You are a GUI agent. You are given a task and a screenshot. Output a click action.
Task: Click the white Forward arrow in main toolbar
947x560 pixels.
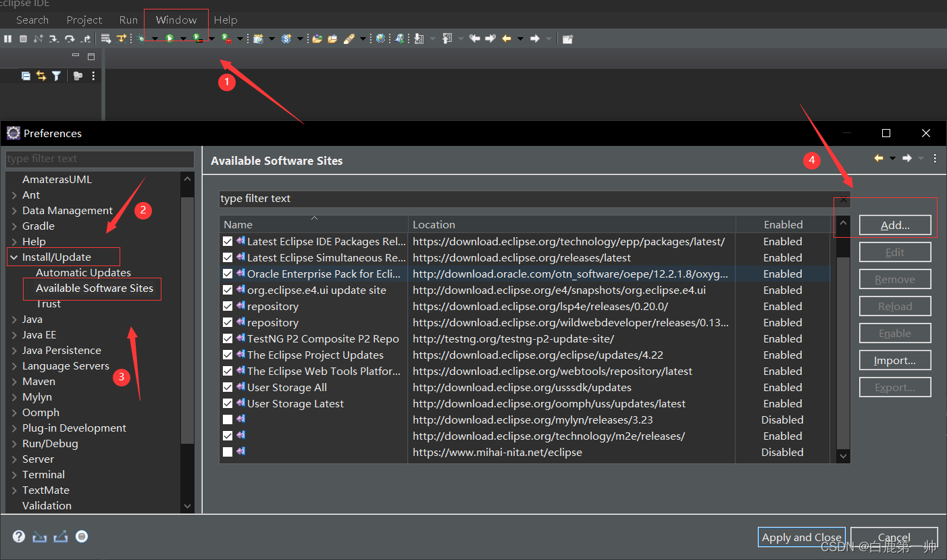click(x=535, y=39)
